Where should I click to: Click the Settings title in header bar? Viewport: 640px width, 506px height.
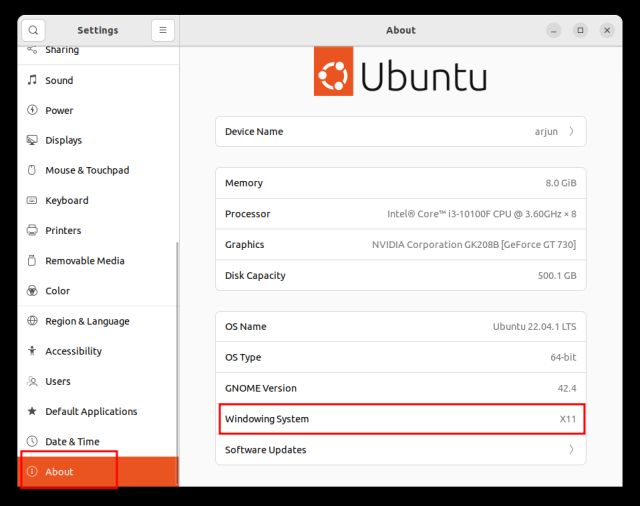[x=98, y=30]
